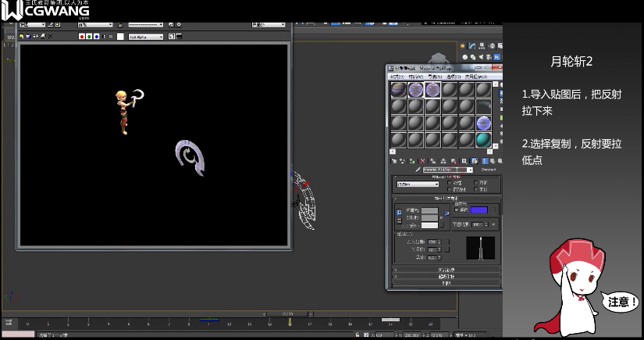The width and height of the screenshot is (644, 340).
Task: Expand the 扩展参数 rollout
Action: point(447,270)
